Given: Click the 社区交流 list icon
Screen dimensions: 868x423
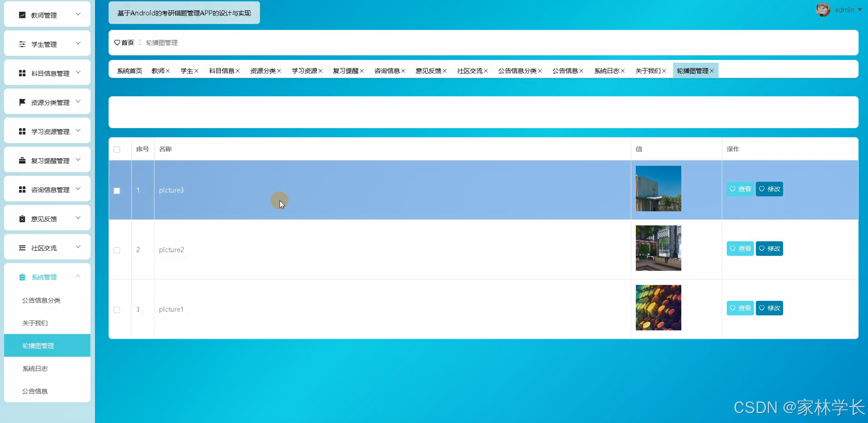Looking at the screenshot, I should tap(22, 247).
